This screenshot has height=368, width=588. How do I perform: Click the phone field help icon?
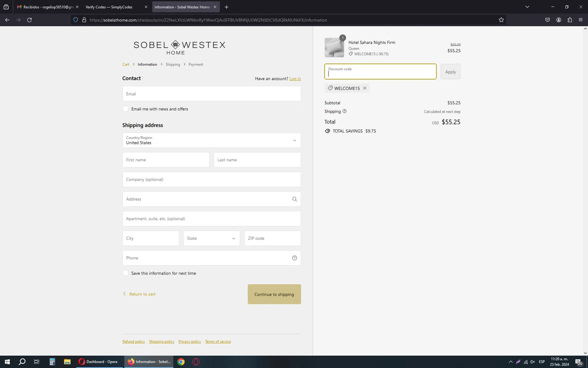point(294,258)
